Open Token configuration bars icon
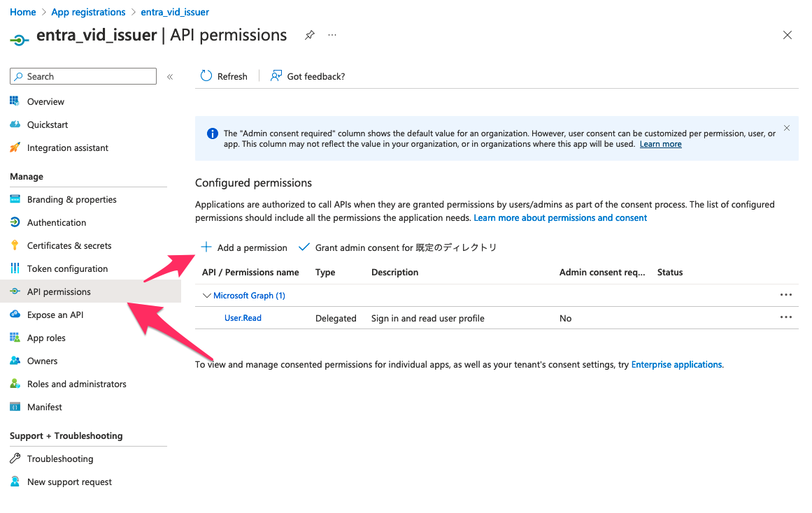The width and height of the screenshot is (812, 513). pos(15,268)
